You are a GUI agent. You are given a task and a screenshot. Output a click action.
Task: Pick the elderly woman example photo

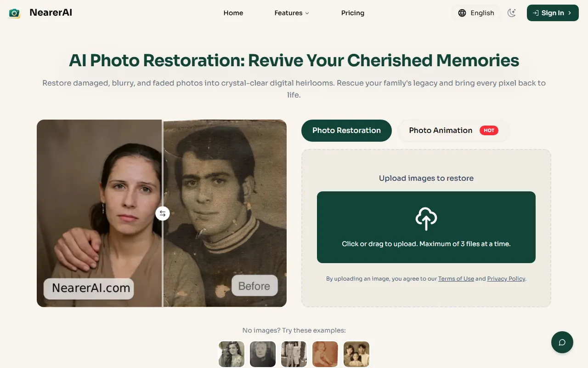(x=263, y=354)
